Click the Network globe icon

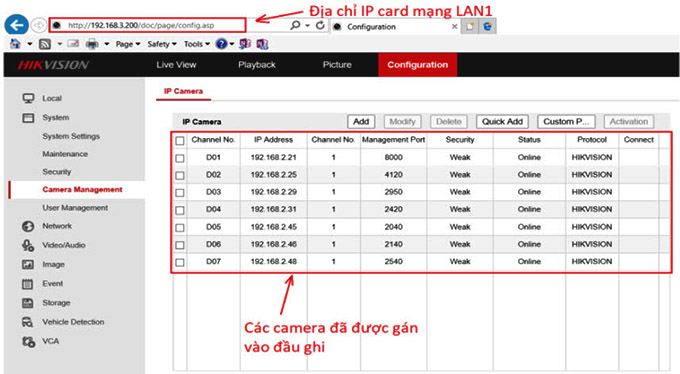click(x=28, y=226)
